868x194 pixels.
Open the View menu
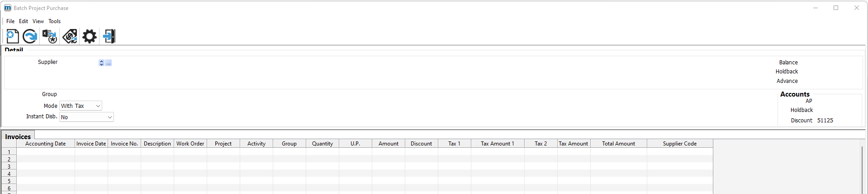[38, 21]
